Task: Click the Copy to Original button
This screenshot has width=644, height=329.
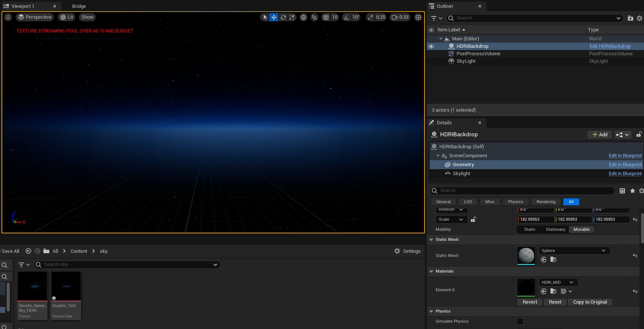Action: click(x=590, y=302)
